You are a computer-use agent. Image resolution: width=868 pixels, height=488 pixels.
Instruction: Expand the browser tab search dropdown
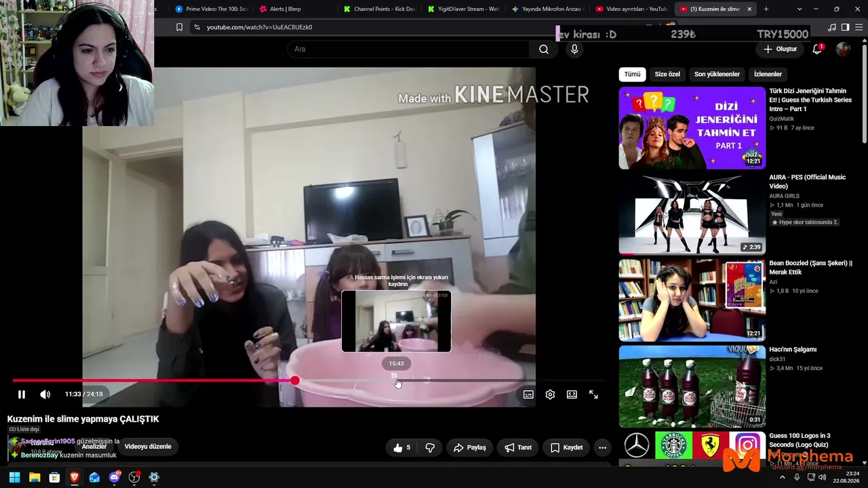tap(800, 9)
